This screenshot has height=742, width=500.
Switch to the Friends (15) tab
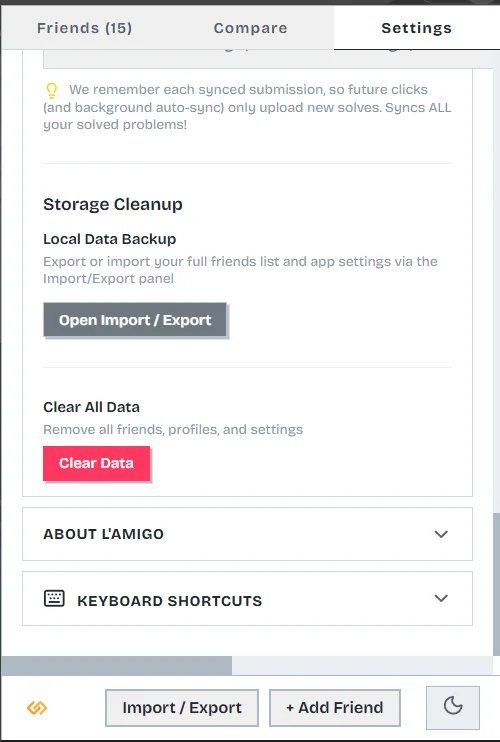pos(85,28)
